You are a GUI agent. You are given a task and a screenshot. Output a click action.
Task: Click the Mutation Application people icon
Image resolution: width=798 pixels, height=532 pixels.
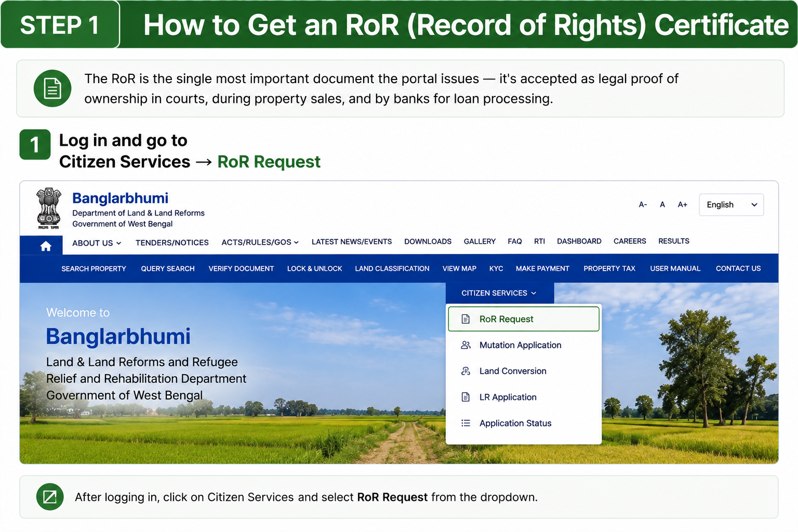465,345
